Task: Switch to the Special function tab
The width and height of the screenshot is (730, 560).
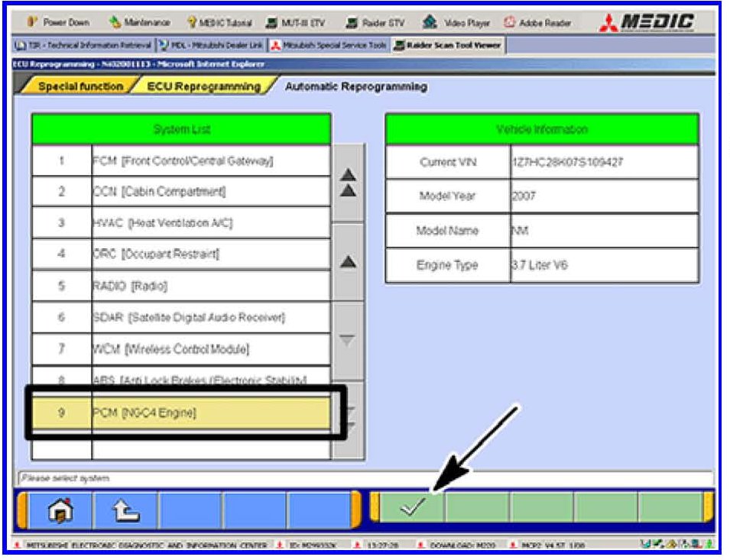Action: click(x=80, y=86)
